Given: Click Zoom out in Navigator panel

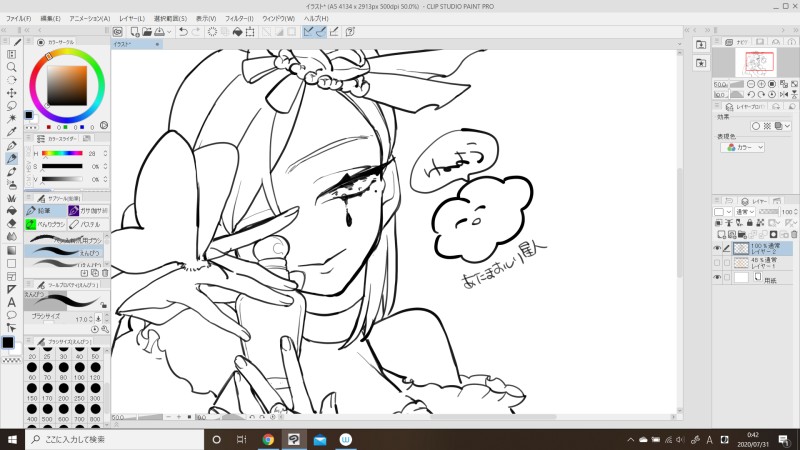Looking at the screenshot, I should click(x=751, y=84).
